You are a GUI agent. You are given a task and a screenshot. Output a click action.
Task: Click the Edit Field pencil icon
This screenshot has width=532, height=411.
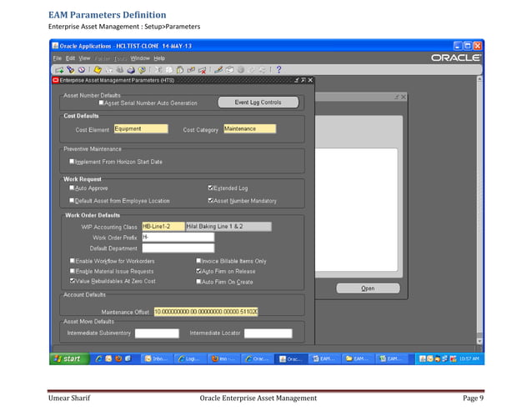tap(218, 69)
